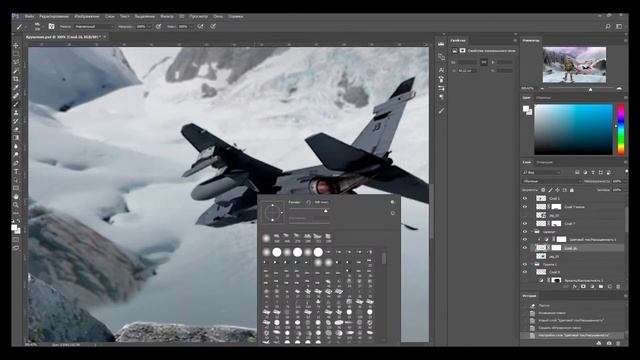Image resolution: width=640 pixels, height=360 pixels.
Task: Select the Zoom tool
Action: (16, 205)
